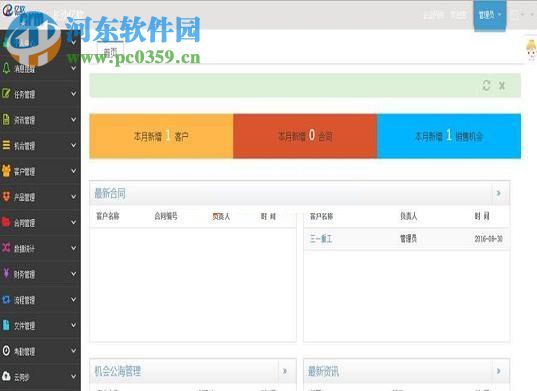This screenshot has height=391, width=537.
Task: Expand the 资讯管理 sidebar chevron
Action: pos(73,119)
